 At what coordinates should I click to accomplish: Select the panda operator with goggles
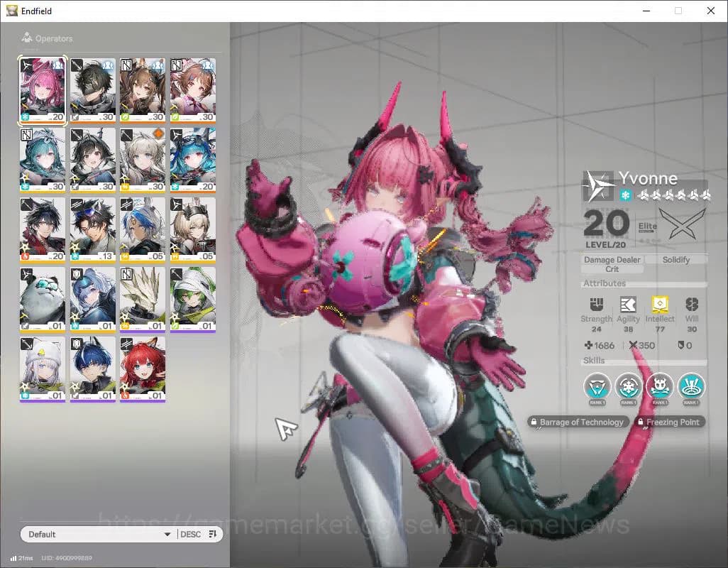tap(43, 300)
